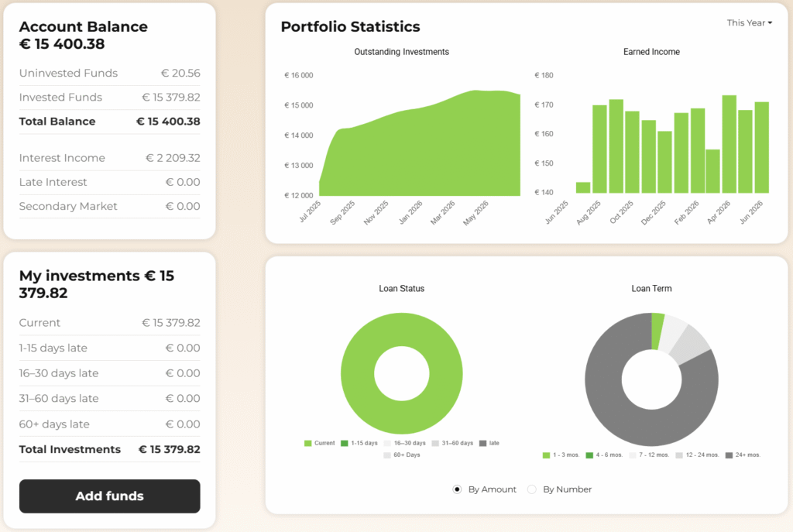This screenshot has height=532, width=793.
Task: Toggle the Current legend swatch in Loan Status
Action: tap(307, 443)
